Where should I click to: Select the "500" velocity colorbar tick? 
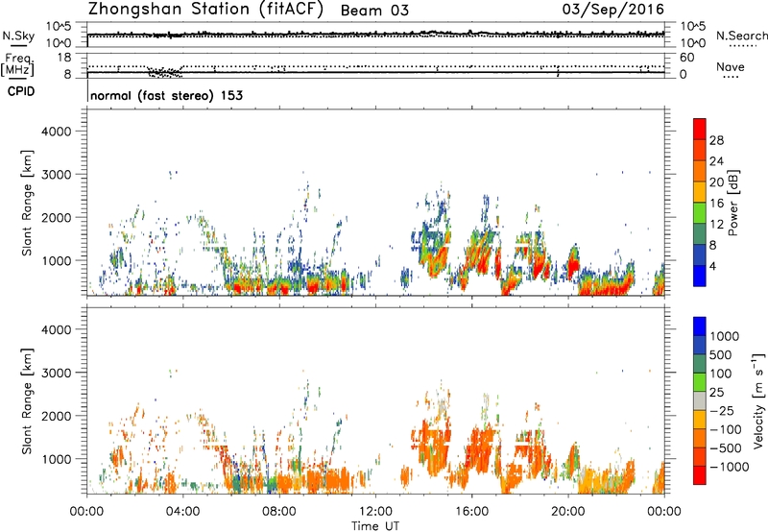[721, 354]
